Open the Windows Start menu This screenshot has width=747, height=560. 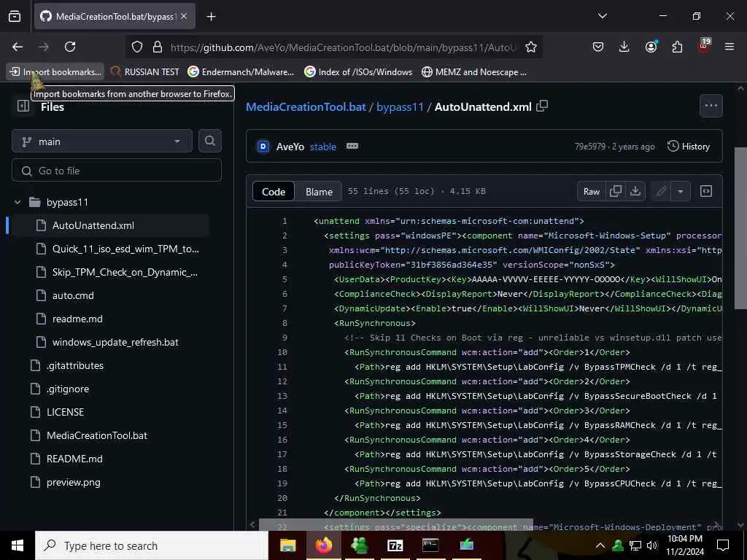click(x=18, y=545)
